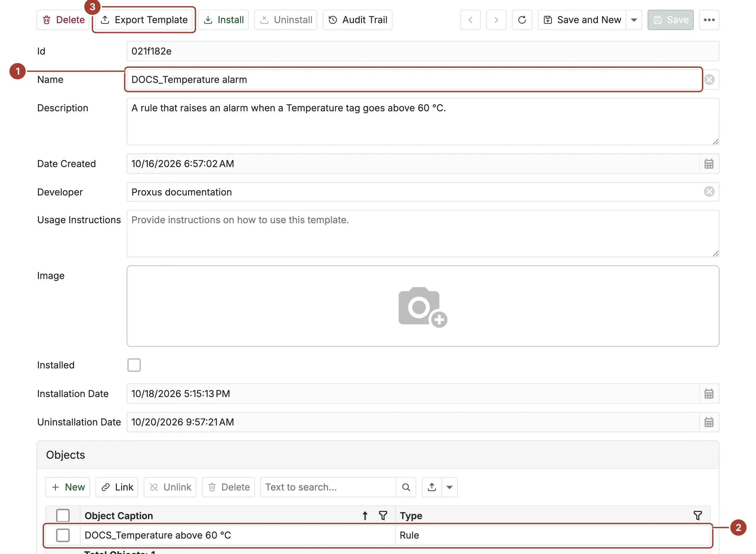Go to previous record arrow

point(470,20)
